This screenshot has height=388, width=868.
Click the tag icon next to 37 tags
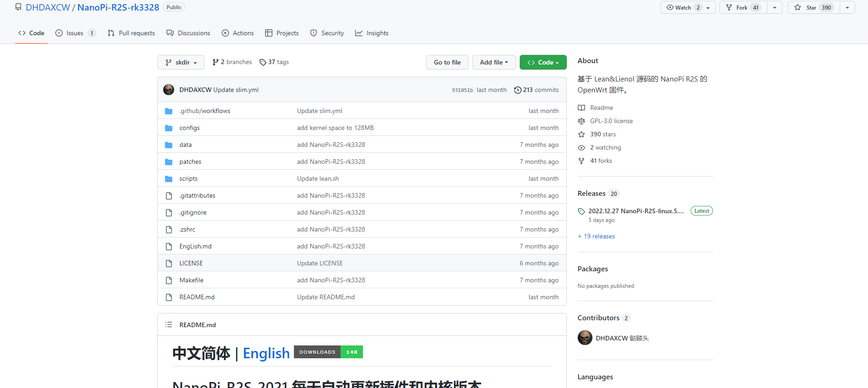[x=263, y=62]
